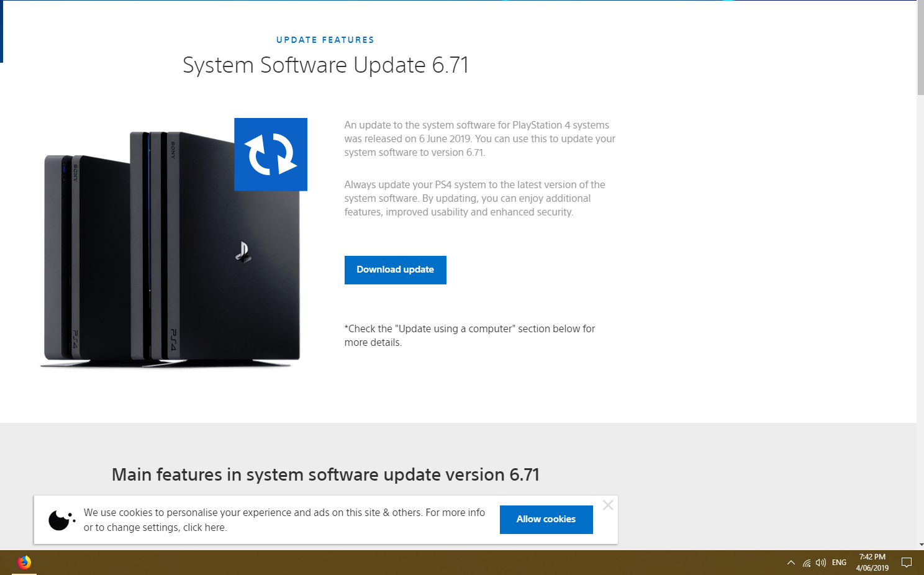Viewport: 924px width, 575px height.
Task: Select the 'System Software Update 6.71' heading
Action: (x=325, y=65)
